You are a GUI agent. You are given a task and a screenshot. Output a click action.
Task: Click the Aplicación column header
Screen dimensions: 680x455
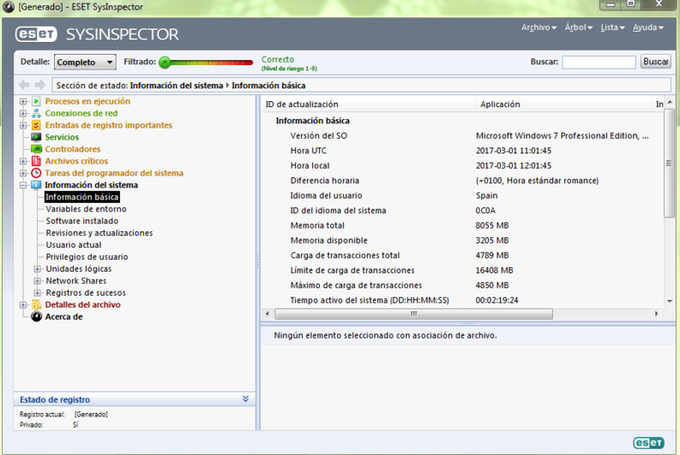(564, 104)
